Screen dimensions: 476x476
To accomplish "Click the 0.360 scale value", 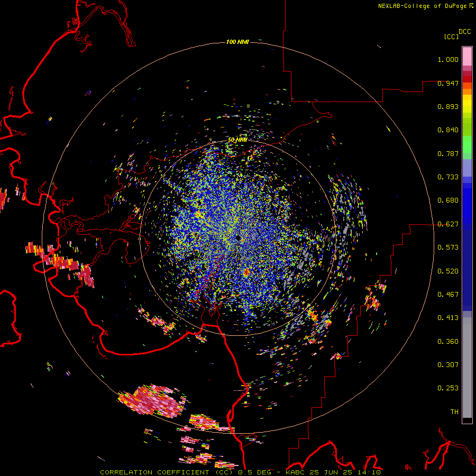I will coord(448,342).
